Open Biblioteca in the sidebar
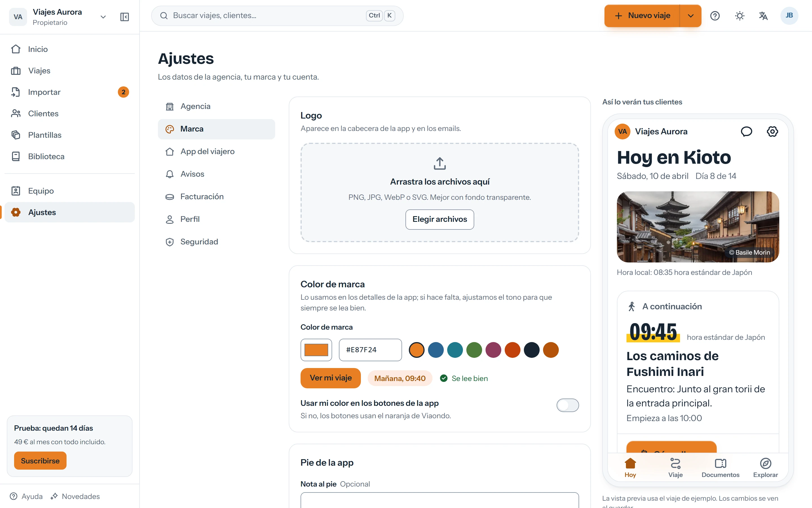812x508 pixels. point(69,157)
